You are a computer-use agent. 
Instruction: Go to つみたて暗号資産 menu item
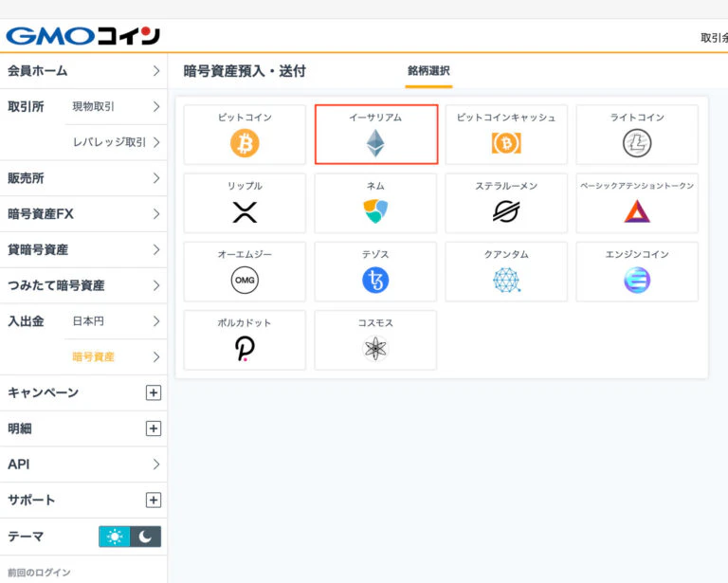[x=83, y=285]
